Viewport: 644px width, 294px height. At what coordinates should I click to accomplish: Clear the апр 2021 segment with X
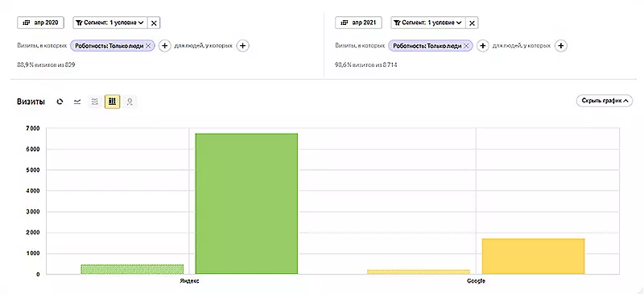pos(472,23)
